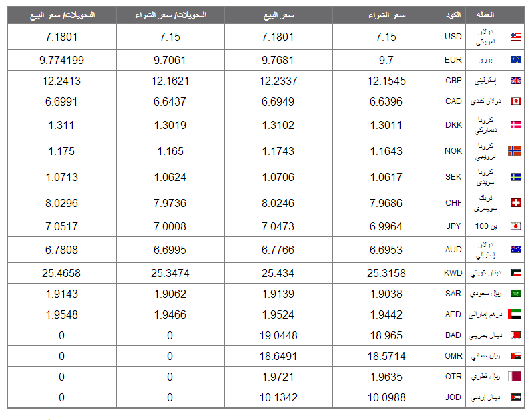The image size is (532, 420).
Task: Click the سعر البيع column header
Action: click(278, 15)
